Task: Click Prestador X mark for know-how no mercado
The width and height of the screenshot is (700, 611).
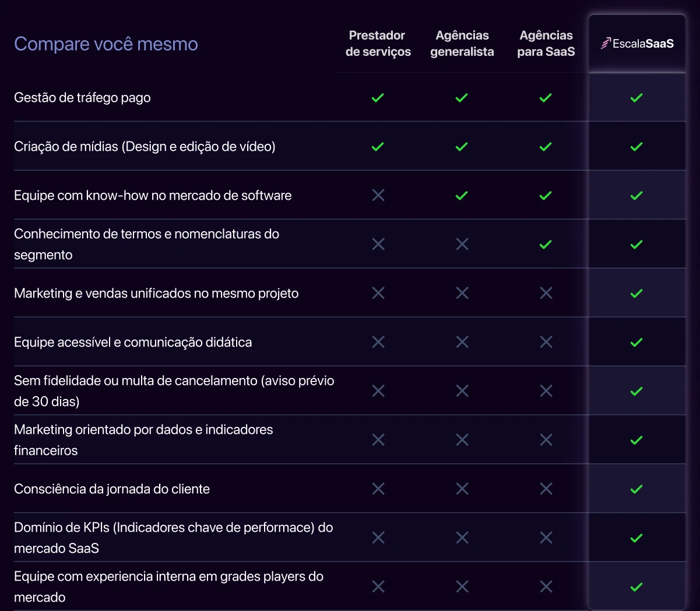Action: 378,195
